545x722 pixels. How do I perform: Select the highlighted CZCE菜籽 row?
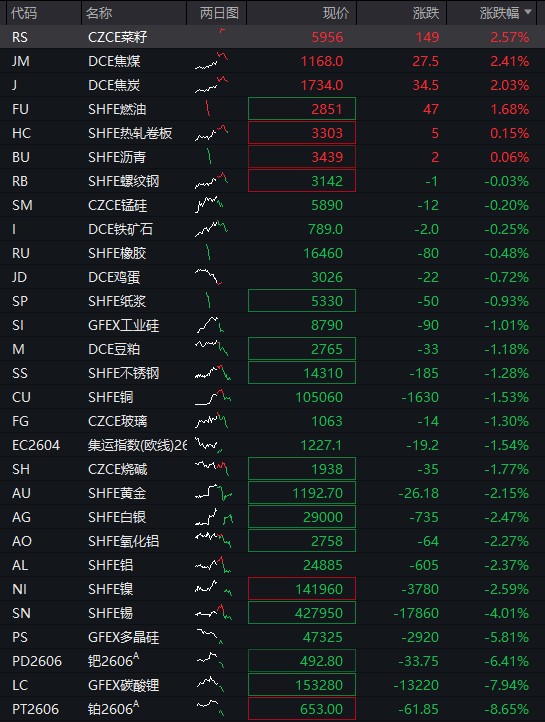pyautogui.click(x=272, y=37)
